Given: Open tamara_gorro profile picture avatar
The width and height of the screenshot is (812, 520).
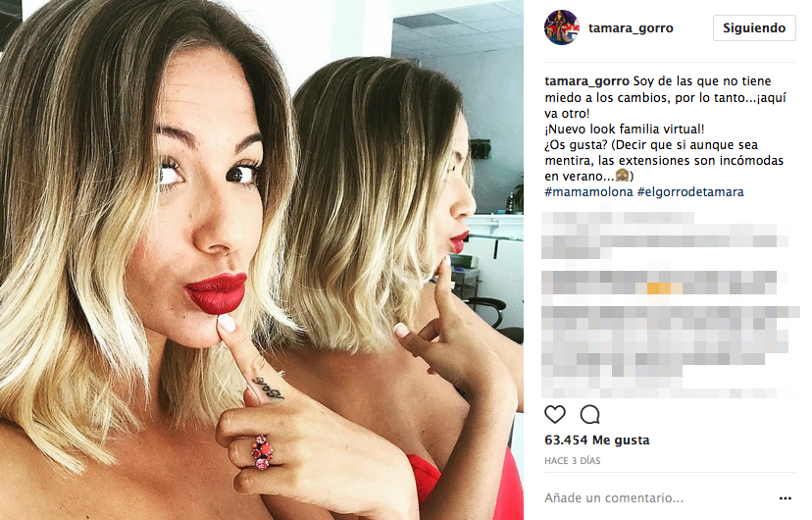Looking at the screenshot, I should [x=561, y=27].
